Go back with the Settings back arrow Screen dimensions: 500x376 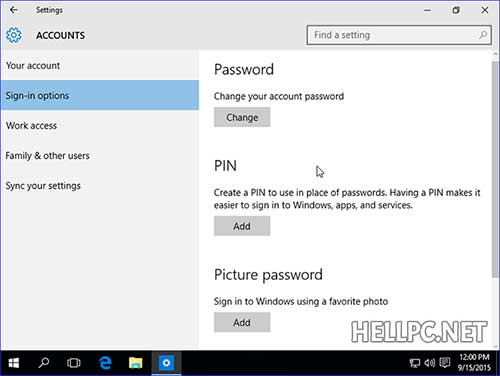[14, 10]
